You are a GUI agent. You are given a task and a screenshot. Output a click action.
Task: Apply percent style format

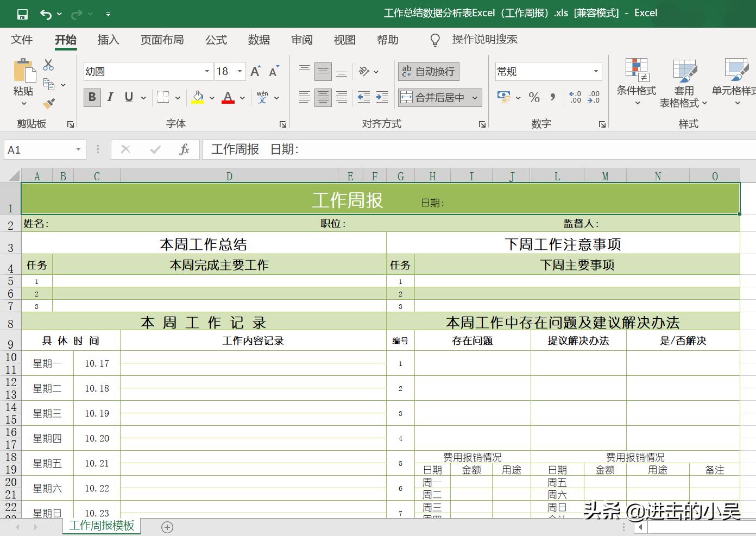click(534, 97)
